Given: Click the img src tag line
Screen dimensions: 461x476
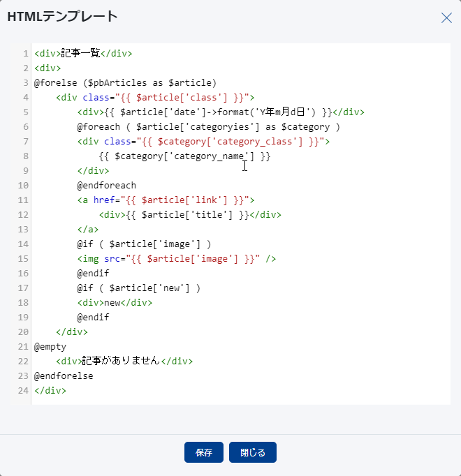Looking at the screenshot, I should point(177,259).
